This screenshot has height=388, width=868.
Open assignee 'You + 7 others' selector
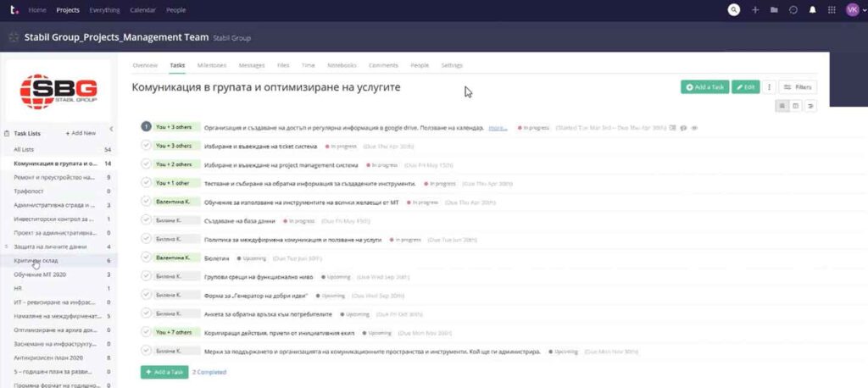pos(176,332)
